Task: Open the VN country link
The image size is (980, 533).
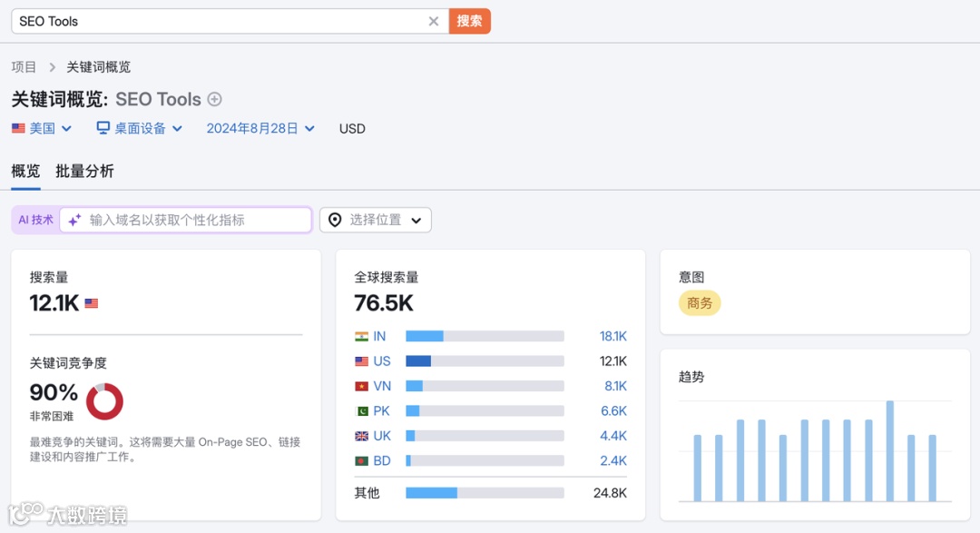Action: tap(382, 387)
